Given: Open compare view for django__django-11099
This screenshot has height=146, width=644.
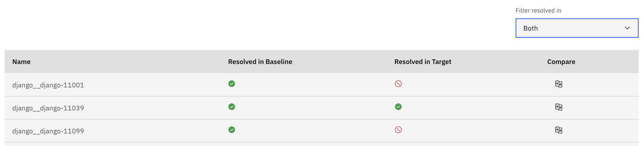Looking at the screenshot, I should 559,130.
